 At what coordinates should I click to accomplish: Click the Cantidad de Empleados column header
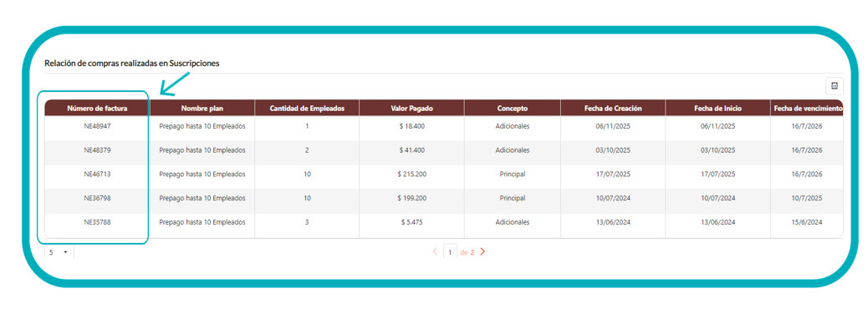click(x=307, y=109)
